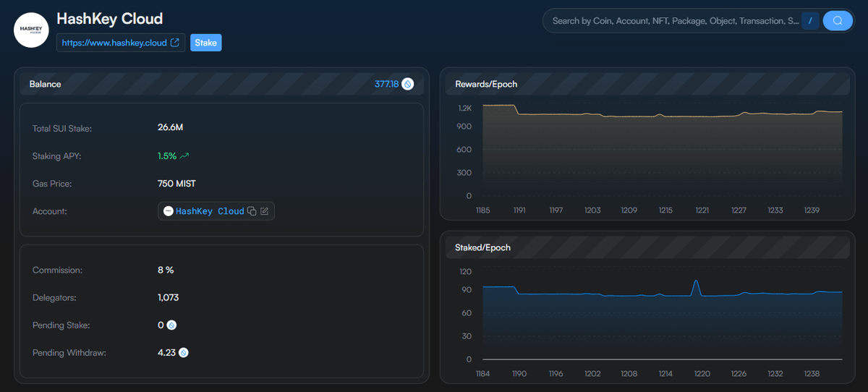
Task: Click the Total SUI Stake value 26.6M
Action: (x=170, y=127)
